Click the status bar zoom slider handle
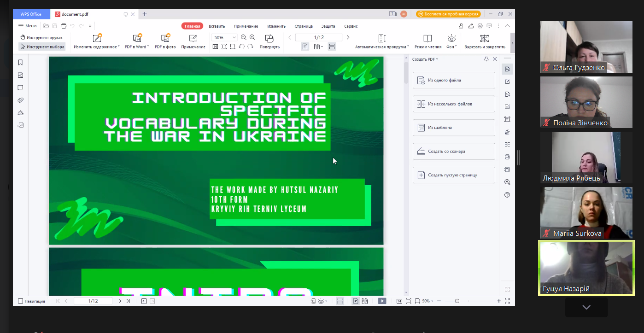 457,301
